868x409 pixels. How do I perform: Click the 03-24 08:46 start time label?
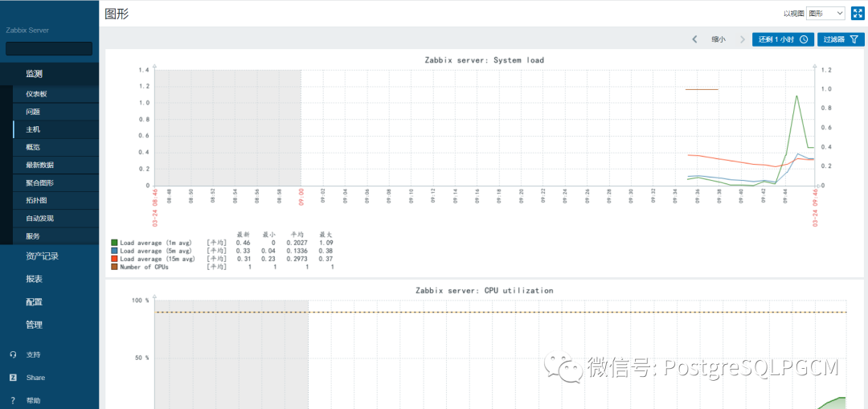click(156, 207)
